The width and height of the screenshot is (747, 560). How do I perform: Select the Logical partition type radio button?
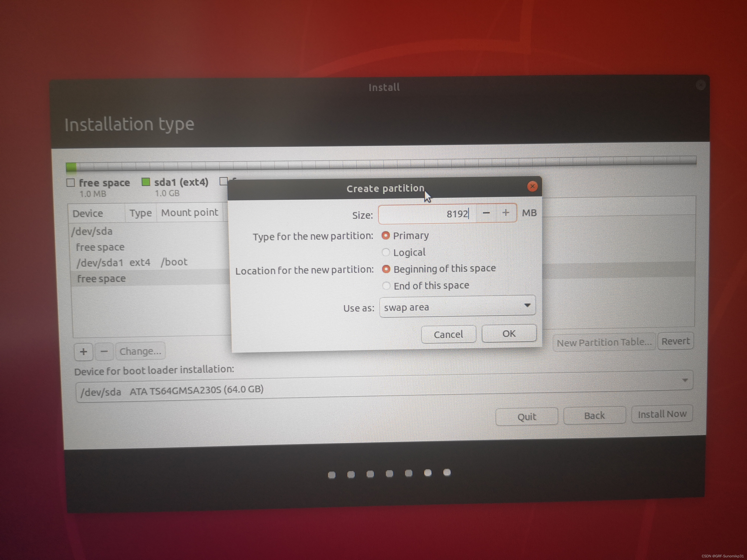click(x=386, y=252)
